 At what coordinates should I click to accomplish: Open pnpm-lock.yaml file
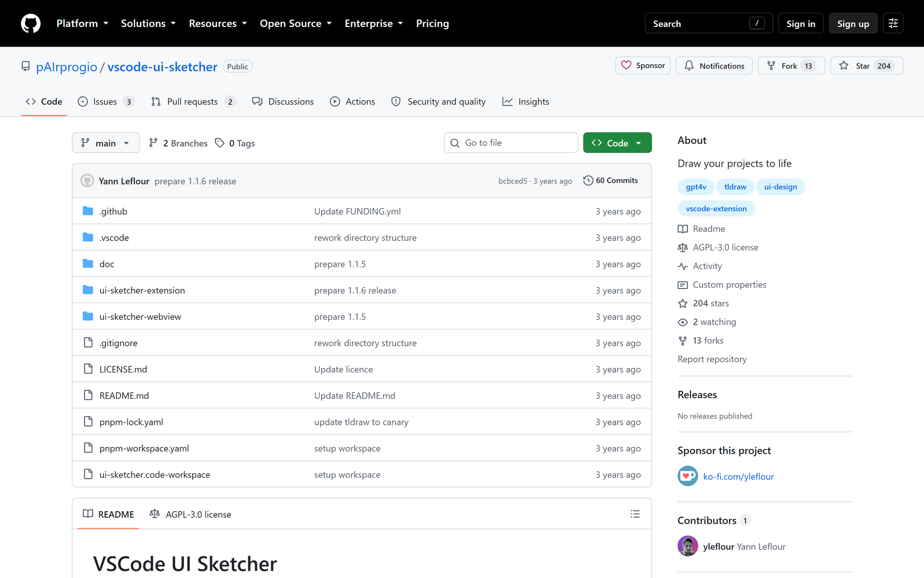pyautogui.click(x=131, y=422)
